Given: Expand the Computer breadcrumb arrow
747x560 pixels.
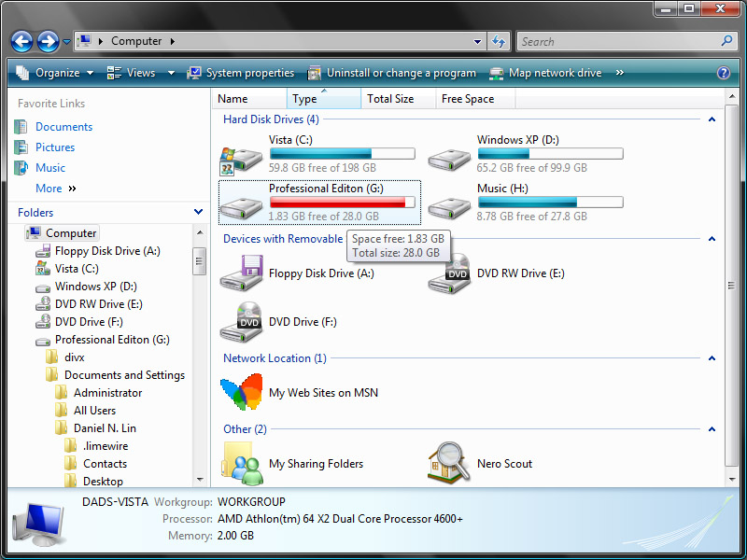Looking at the screenshot, I should pos(173,41).
